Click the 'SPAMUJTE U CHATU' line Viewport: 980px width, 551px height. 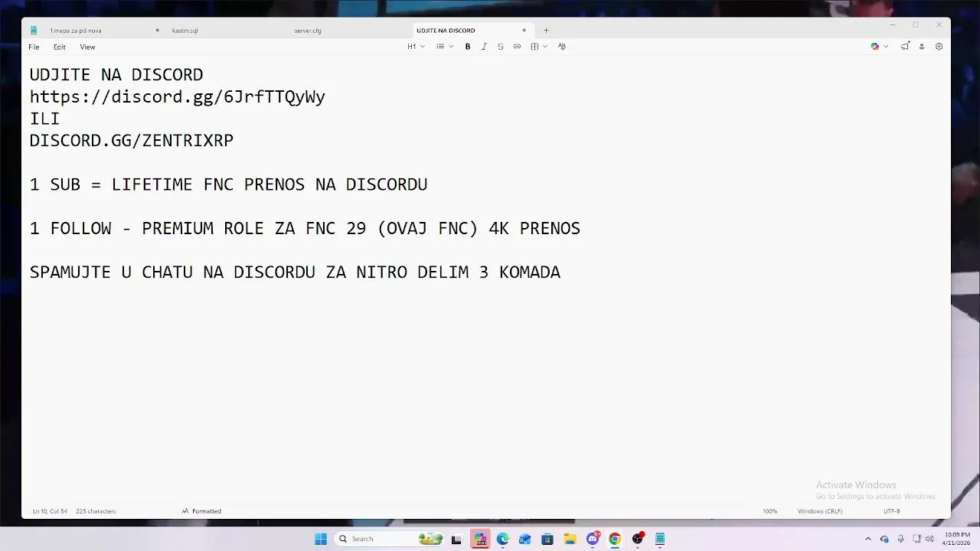click(295, 272)
